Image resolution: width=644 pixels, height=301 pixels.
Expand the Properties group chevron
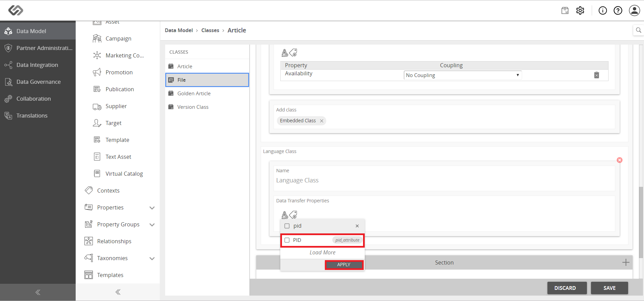pyautogui.click(x=152, y=208)
